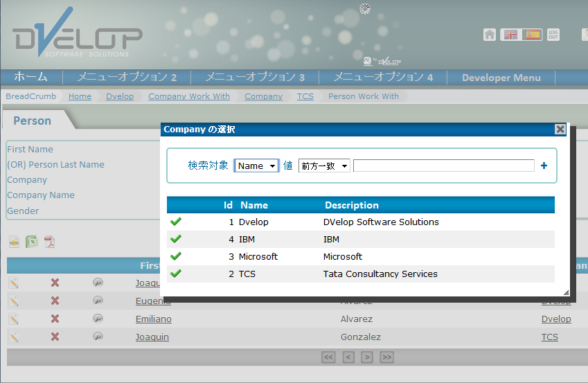Click the search value text field
This screenshot has width=588, height=383.
(x=444, y=166)
